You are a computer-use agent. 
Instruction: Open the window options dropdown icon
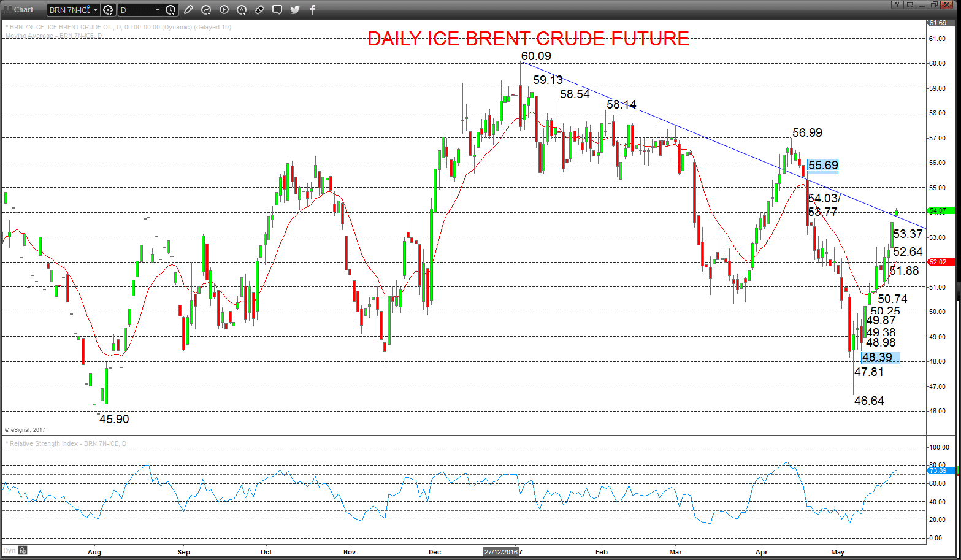910,4
